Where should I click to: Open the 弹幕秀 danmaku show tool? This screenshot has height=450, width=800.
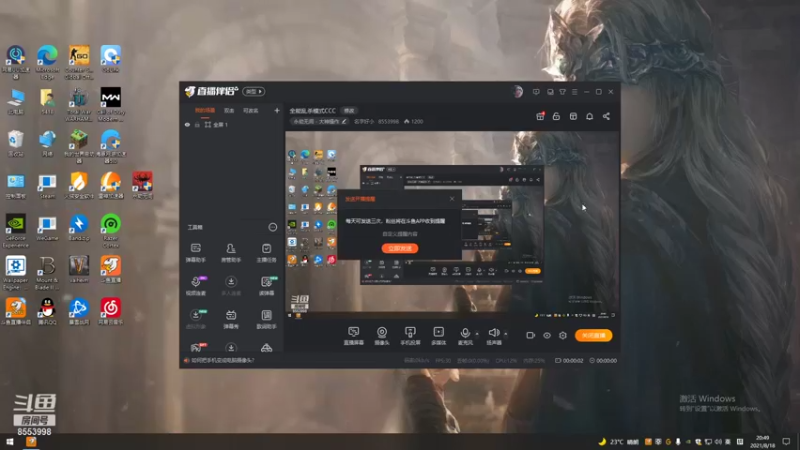tap(231, 319)
